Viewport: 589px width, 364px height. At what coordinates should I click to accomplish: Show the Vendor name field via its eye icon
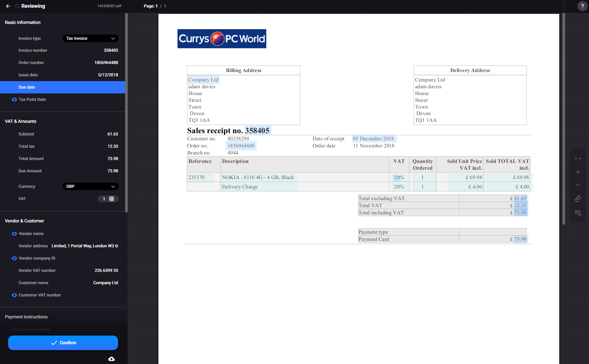pos(14,233)
